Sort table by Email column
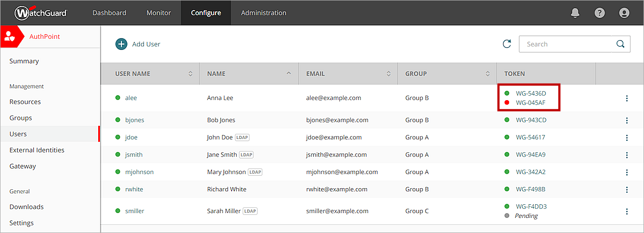Screen dimensions: 644x233 coord(389,74)
